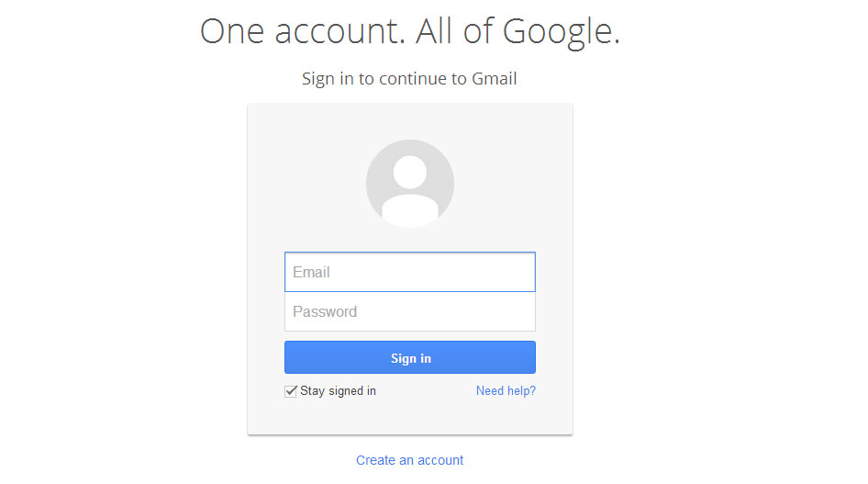The width and height of the screenshot is (868, 484).
Task: Open the Need help? link
Action: pyautogui.click(x=506, y=391)
